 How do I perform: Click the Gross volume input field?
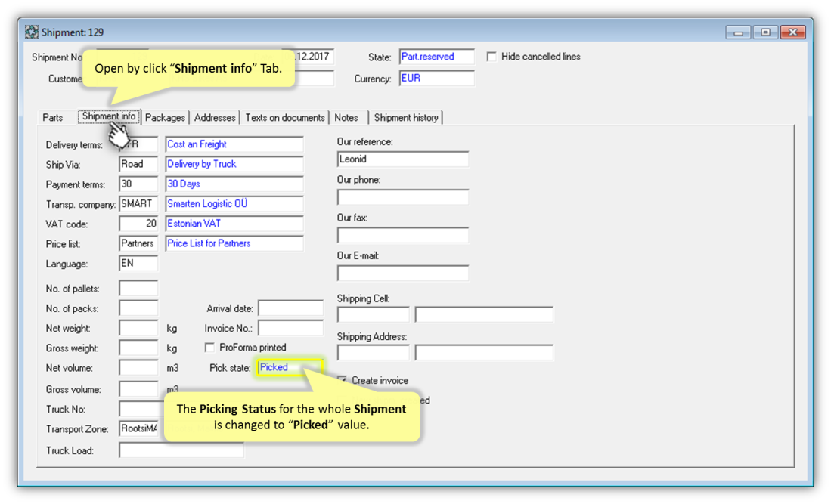coord(138,389)
